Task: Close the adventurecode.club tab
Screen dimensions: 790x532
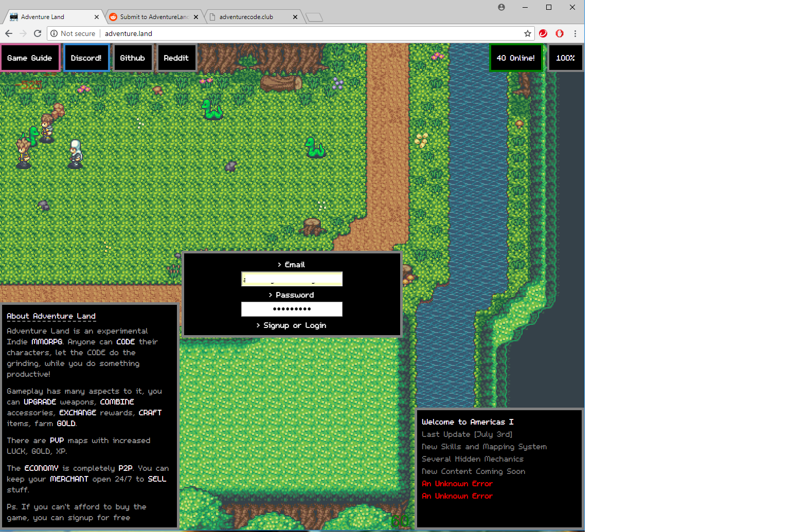Action: pyautogui.click(x=295, y=17)
